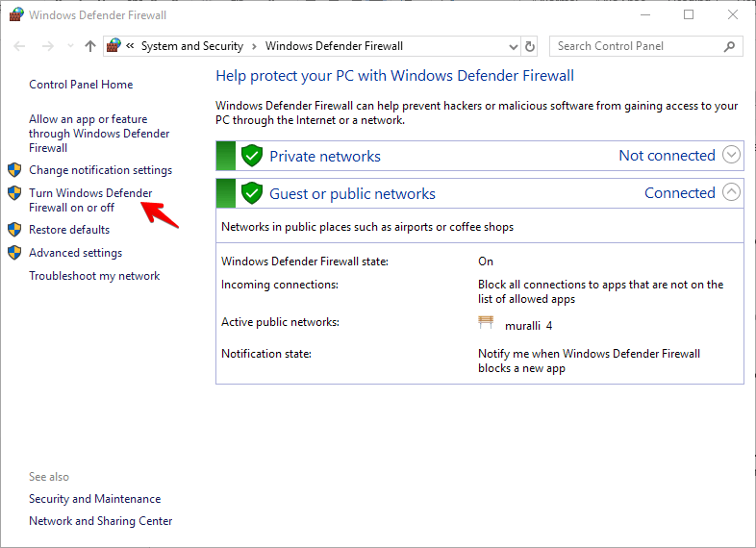Click the Windows Defender Firewall state label
Image resolution: width=756 pixels, height=548 pixels.
pyautogui.click(x=305, y=262)
